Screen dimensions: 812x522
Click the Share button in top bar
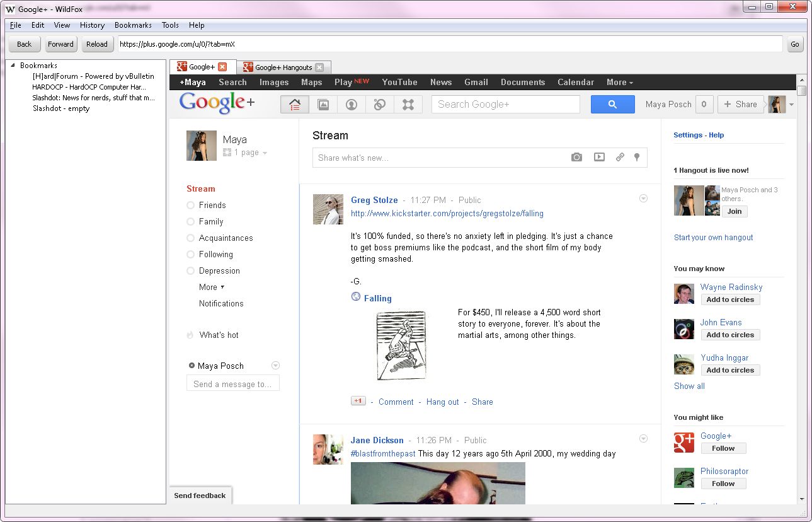point(741,105)
